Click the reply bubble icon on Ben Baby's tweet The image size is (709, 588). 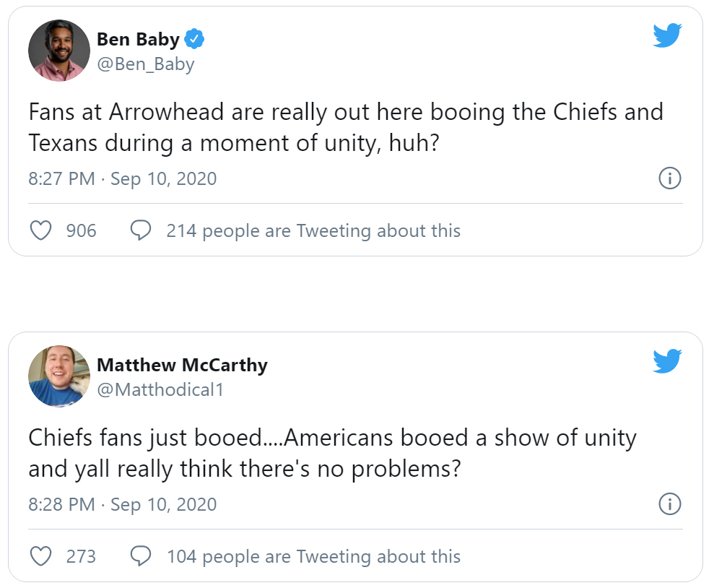pyautogui.click(x=141, y=230)
